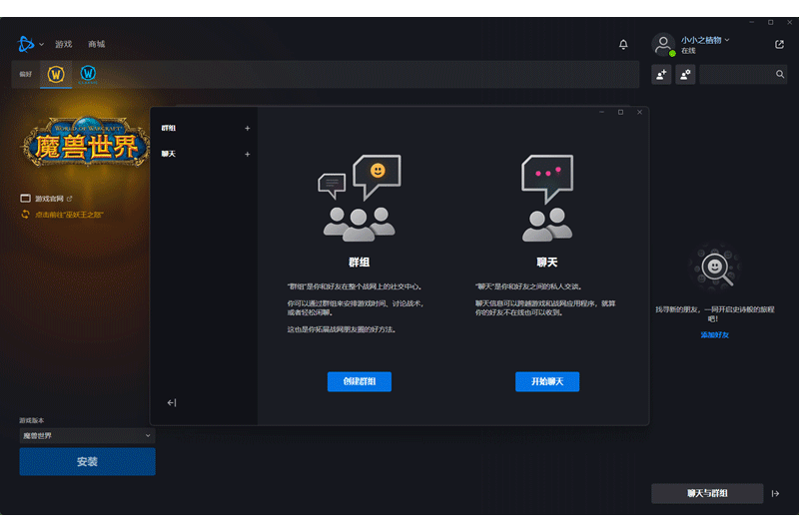Viewport: 799px width, 532px height.
Task: Focus the friends search field
Action: (743, 74)
